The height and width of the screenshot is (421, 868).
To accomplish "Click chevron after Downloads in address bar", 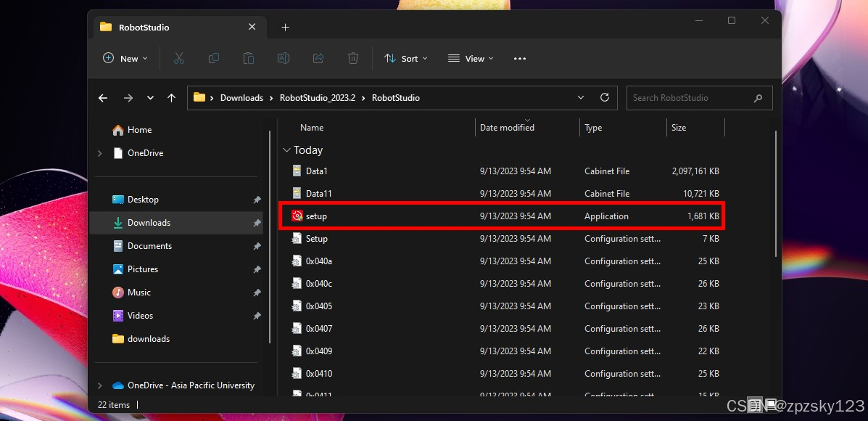I will [x=271, y=98].
